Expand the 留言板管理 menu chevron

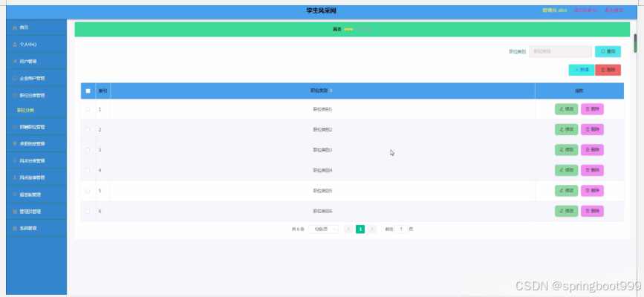click(59, 195)
